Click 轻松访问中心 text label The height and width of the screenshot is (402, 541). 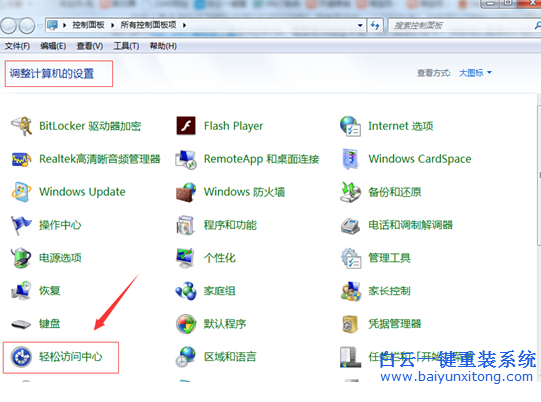tap(70, 356)
